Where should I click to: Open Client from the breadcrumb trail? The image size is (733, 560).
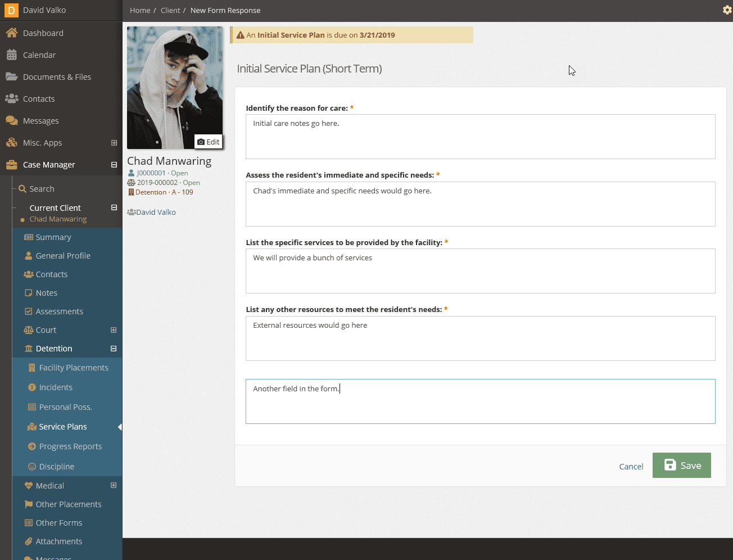click(x=170, y=10)
